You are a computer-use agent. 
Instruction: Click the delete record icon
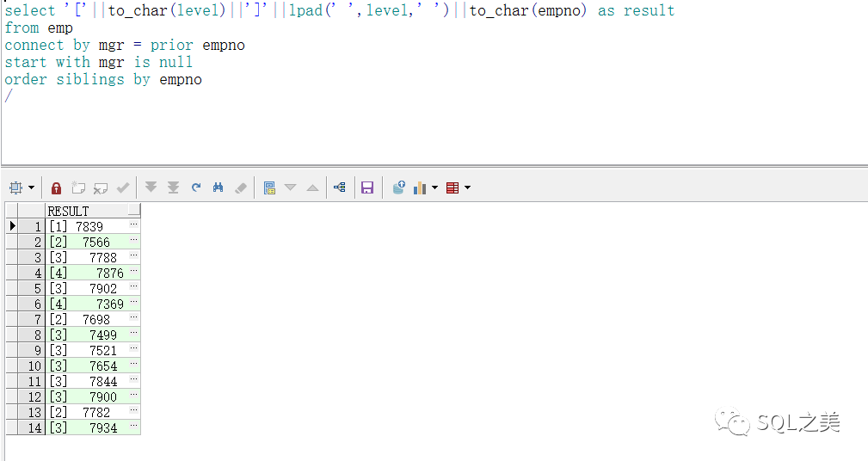(x=100, y=188)
